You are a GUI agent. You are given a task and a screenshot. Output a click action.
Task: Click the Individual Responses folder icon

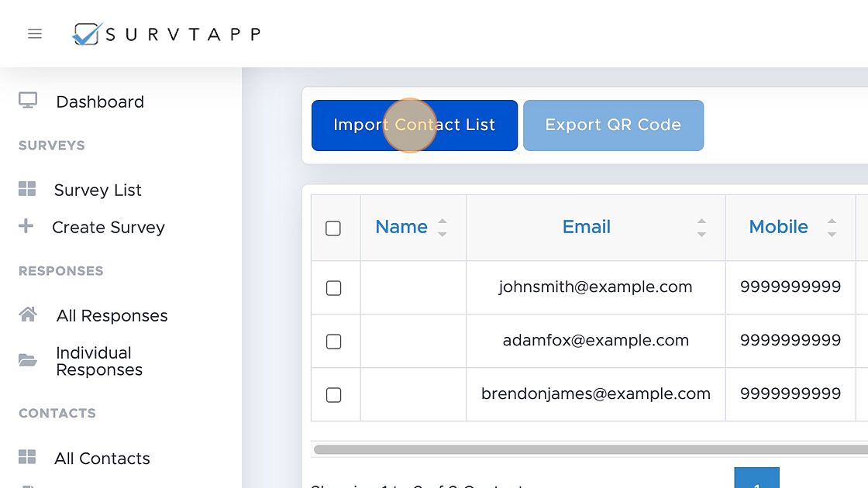28,360
